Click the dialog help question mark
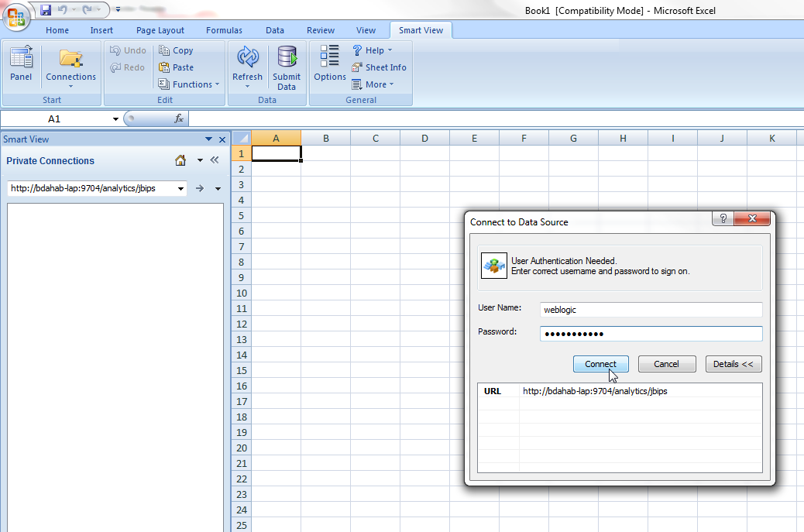This screenshot has height=532, width=804. pyautogui.click(x=723, y=219)
